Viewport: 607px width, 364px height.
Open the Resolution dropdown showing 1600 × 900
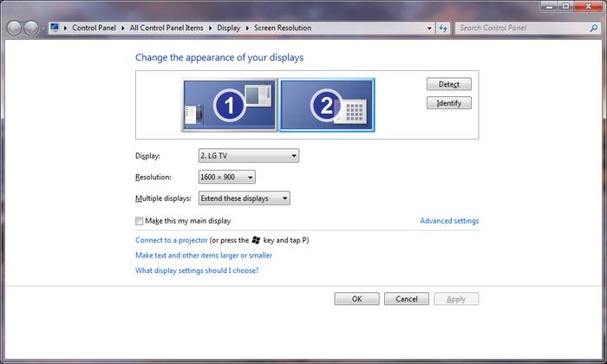click(226, 177)
